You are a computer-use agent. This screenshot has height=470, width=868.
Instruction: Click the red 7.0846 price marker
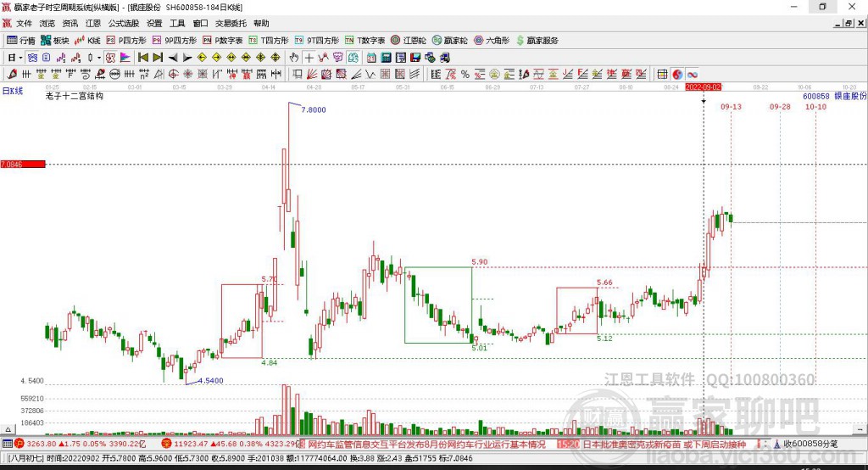[x=23, y=164]
